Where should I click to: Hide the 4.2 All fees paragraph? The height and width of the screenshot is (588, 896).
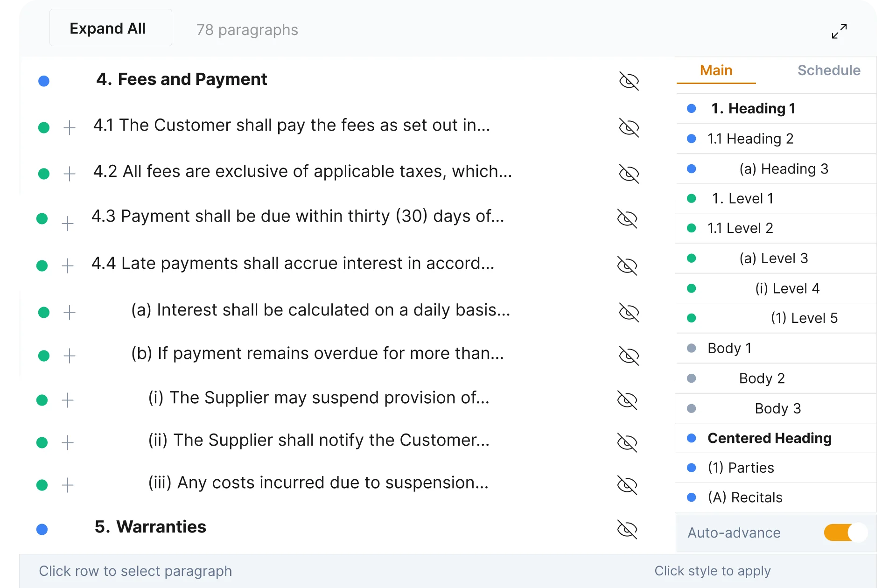(629, 174)
